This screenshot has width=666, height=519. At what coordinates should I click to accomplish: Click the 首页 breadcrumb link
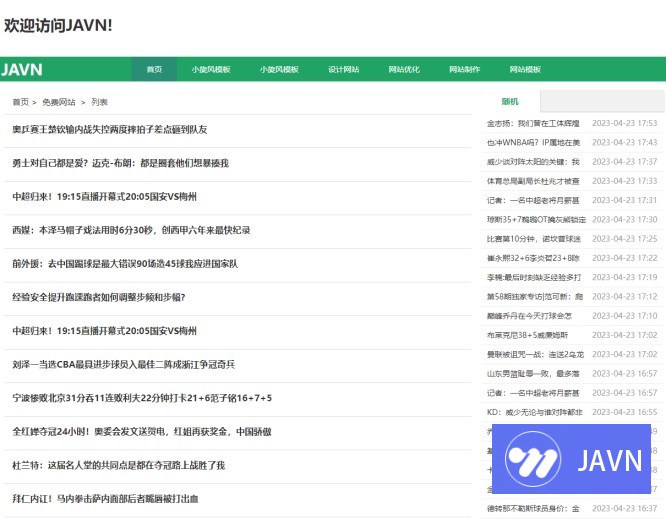[20, 102]
